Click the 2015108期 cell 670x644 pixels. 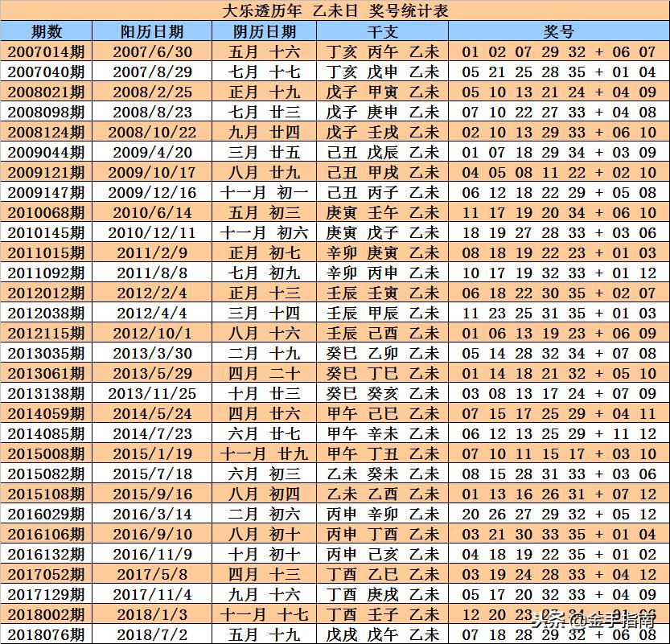(46, 494)
